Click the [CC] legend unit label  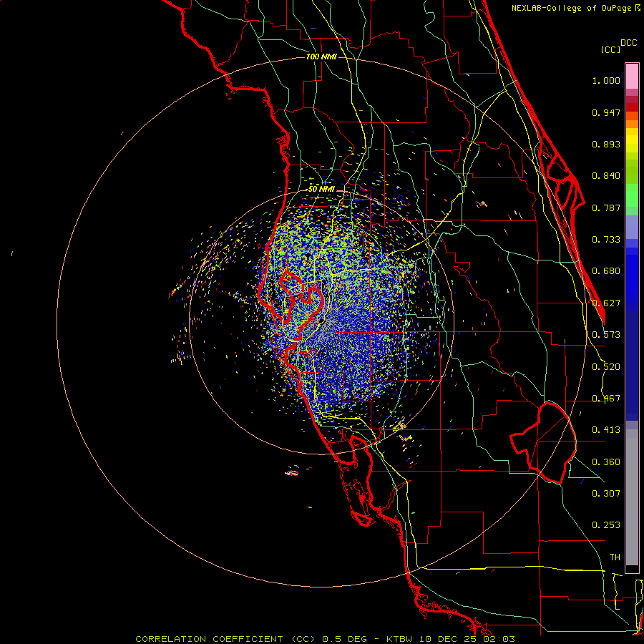610,49
